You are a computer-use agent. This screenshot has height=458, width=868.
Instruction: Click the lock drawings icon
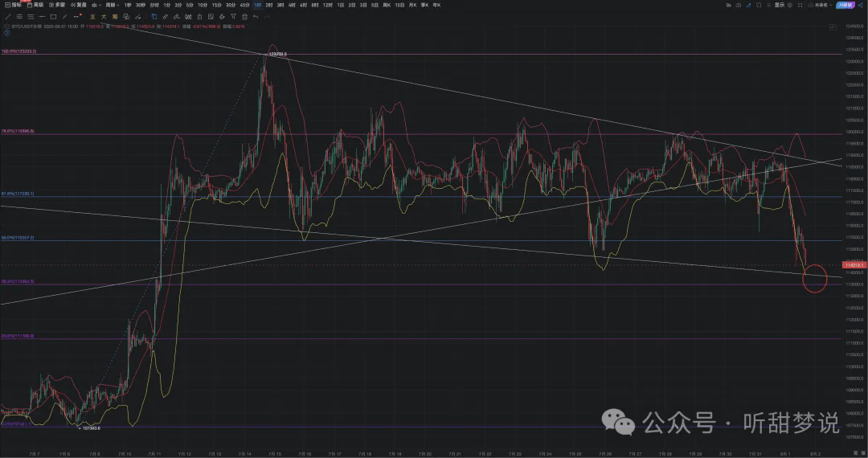[199, 17]
